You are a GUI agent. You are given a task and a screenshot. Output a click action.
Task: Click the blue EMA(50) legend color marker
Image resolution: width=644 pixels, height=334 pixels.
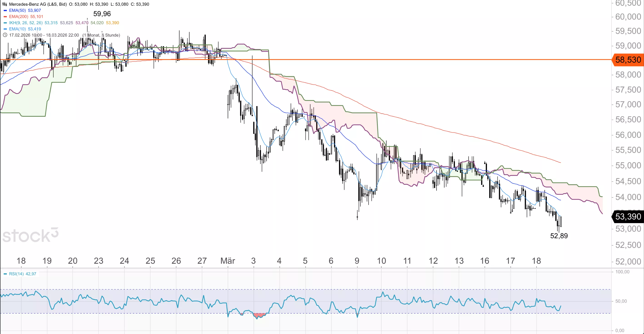5,10
